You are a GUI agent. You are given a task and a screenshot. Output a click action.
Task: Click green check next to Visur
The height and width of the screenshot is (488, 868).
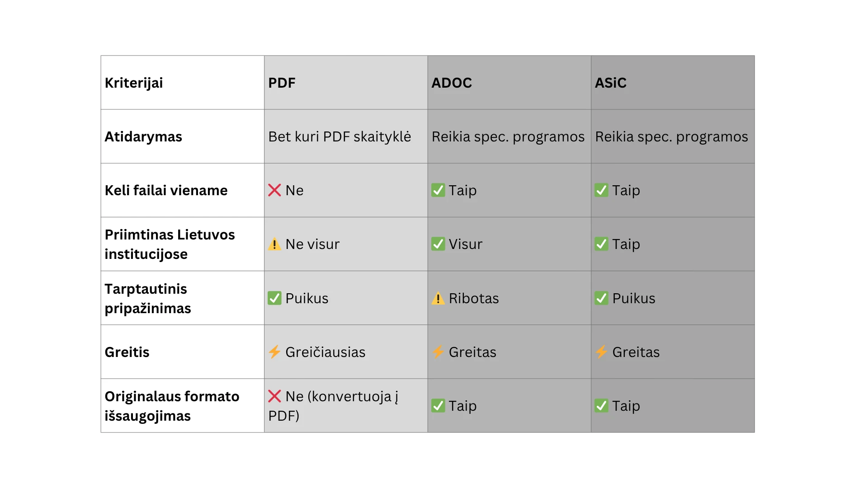438,244
